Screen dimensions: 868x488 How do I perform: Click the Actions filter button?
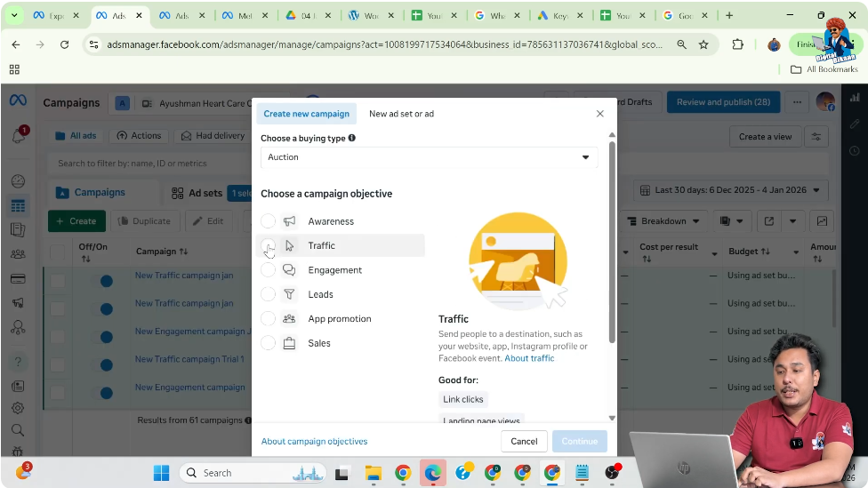pos(139,135)
